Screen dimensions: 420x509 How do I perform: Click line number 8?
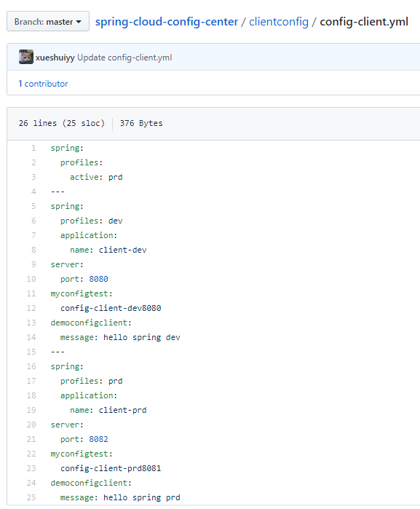[x=33, y=250]
